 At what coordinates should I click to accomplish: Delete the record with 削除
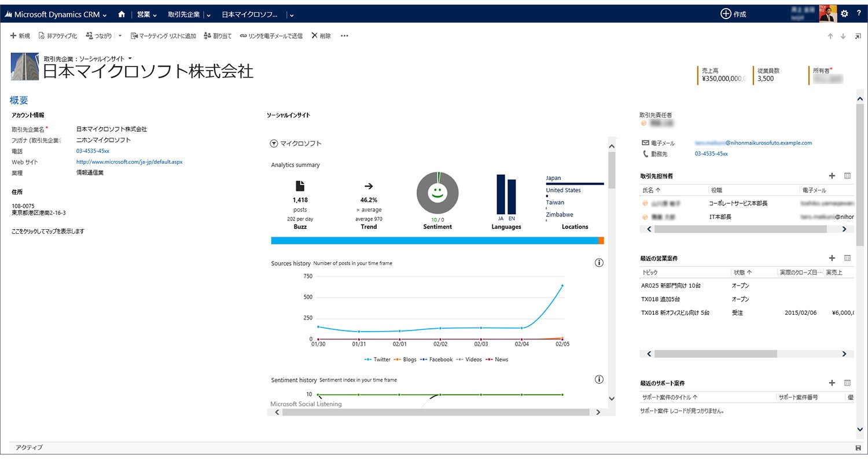(321, 36)
